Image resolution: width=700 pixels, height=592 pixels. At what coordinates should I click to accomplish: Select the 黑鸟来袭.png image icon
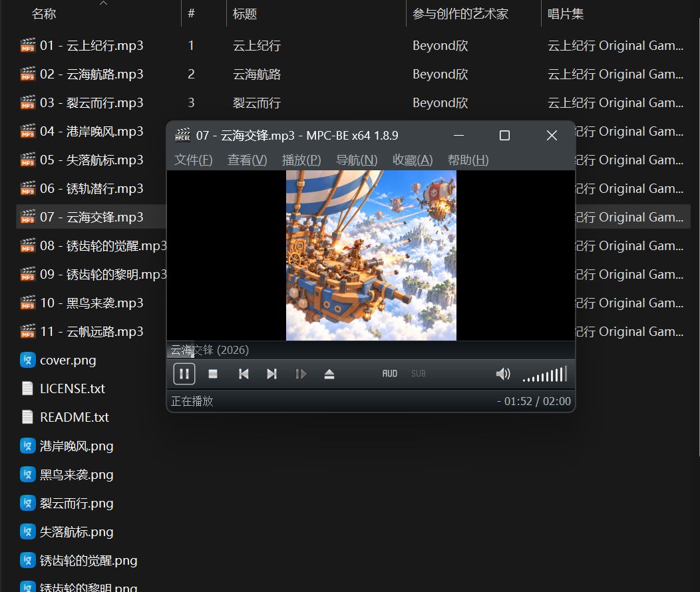pyautogui.click(x=28, y=474)
